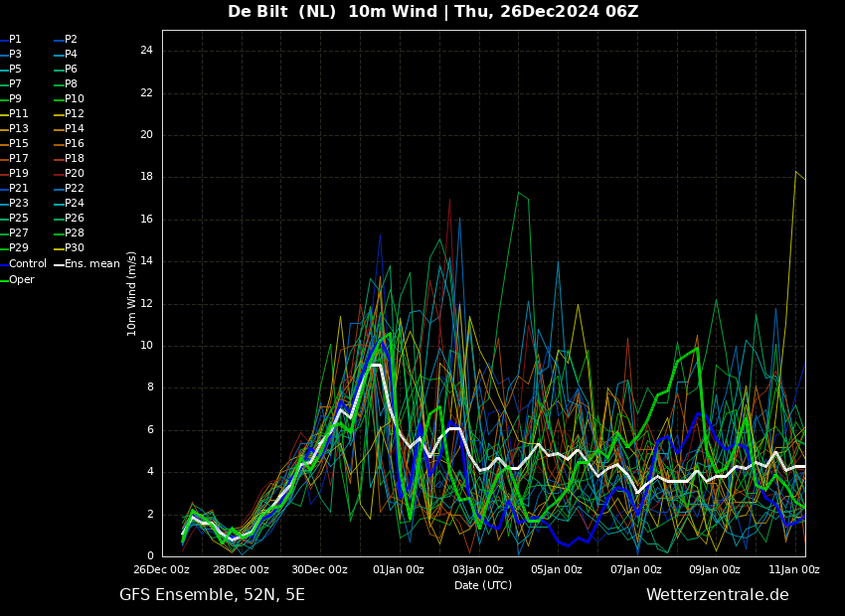Click the Control legend entry
This screenshot has height=616, width=845.
pyautogui.click(x=23, y=264)
